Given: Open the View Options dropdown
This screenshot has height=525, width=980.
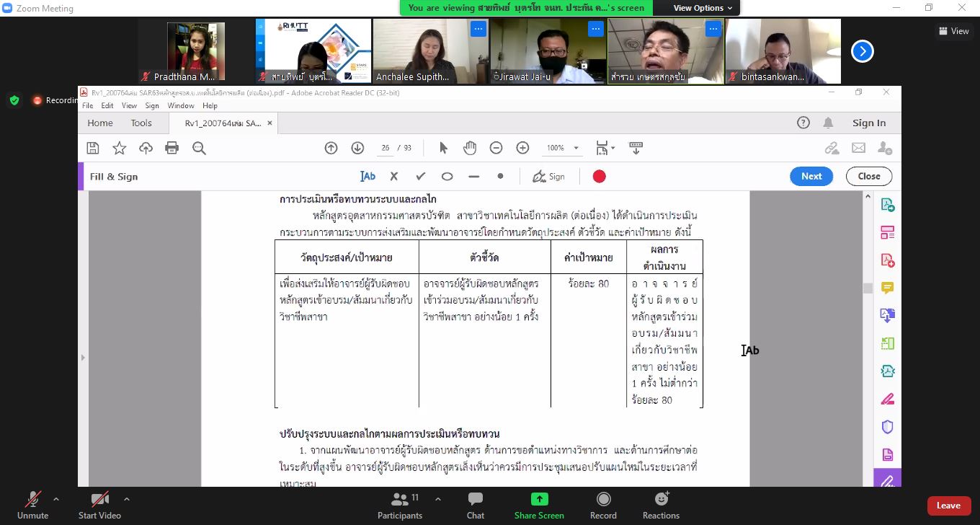Looking at the screenshot, I should click(x=703, y=8).
